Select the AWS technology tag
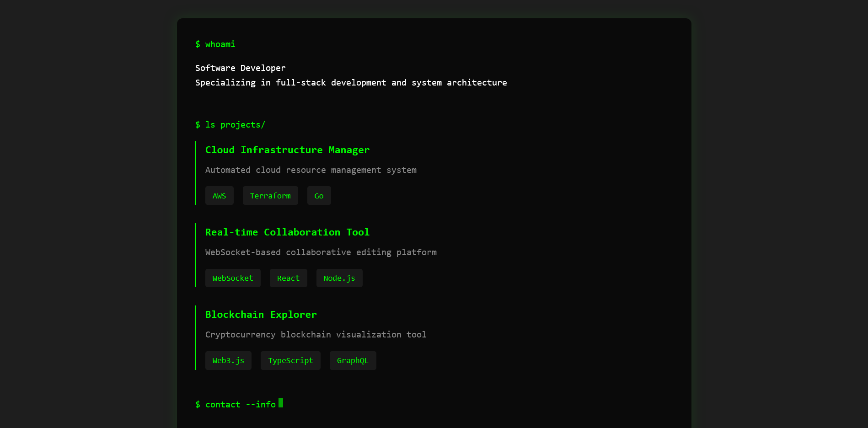868x428 pixels. coord(220,195)
